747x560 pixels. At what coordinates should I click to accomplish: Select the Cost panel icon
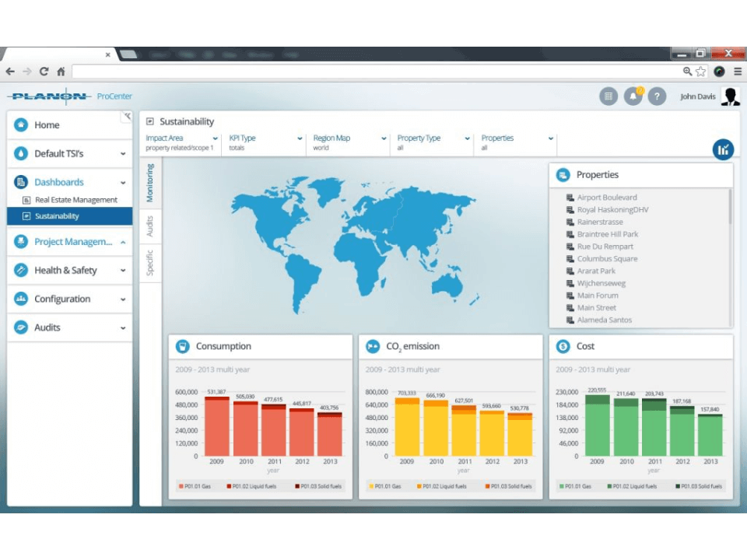[x=564, y=346]
